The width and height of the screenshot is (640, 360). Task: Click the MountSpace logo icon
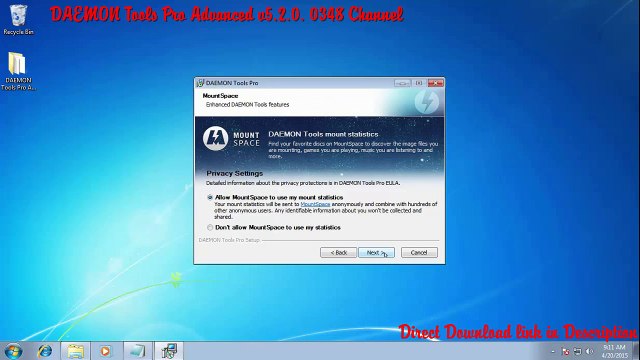(x=216, y=138)
